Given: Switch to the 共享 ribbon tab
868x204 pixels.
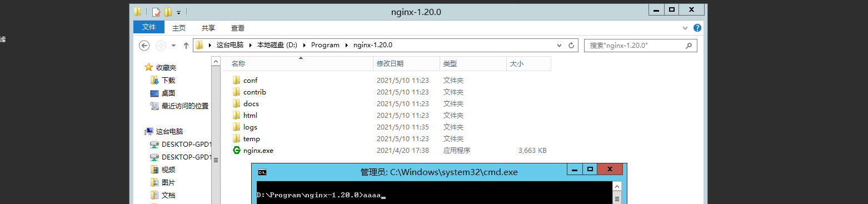Looking at the screenshot, I should (x=208, y=28).
